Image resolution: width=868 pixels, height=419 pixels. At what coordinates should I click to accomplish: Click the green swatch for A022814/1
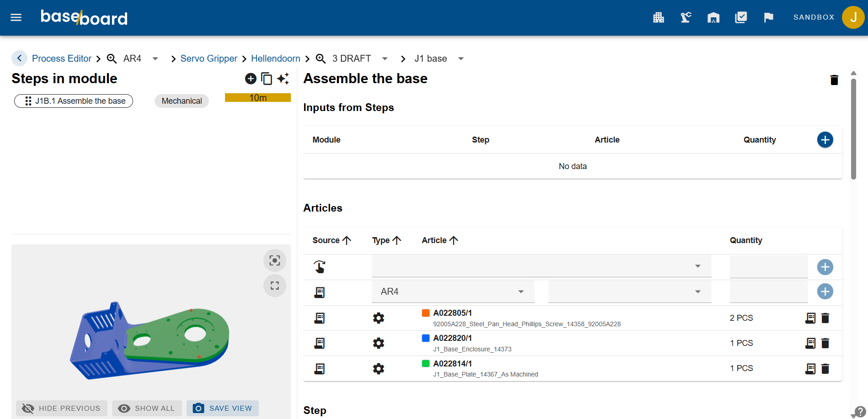tap(426, 363)
